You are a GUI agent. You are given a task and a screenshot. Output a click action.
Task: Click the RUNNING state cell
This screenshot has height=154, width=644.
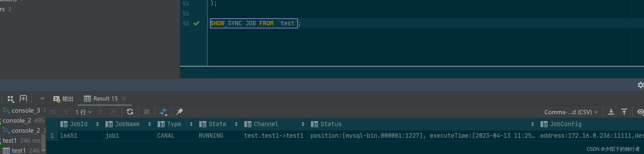click(x=211, y=136)
